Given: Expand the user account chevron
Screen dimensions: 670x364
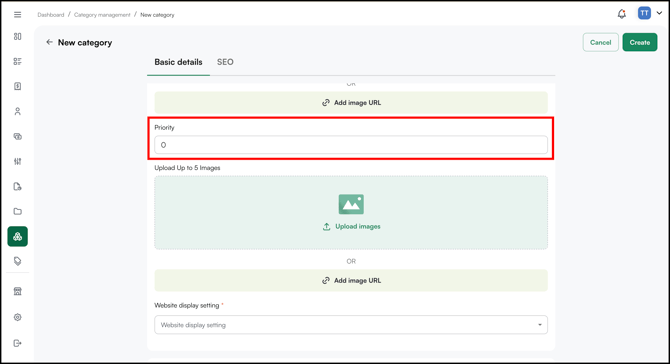Looking at the screenshot, I should (x=659, y=13).
